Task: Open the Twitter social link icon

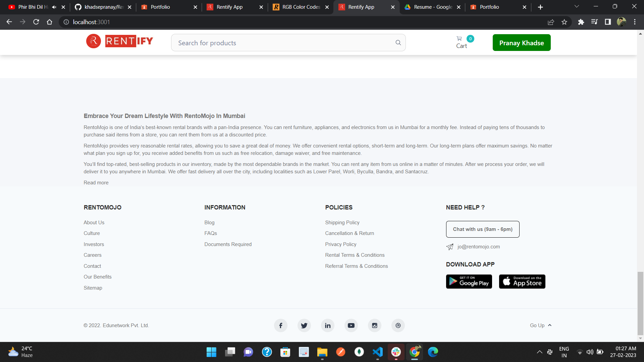Action: click(x=304, y=325)
